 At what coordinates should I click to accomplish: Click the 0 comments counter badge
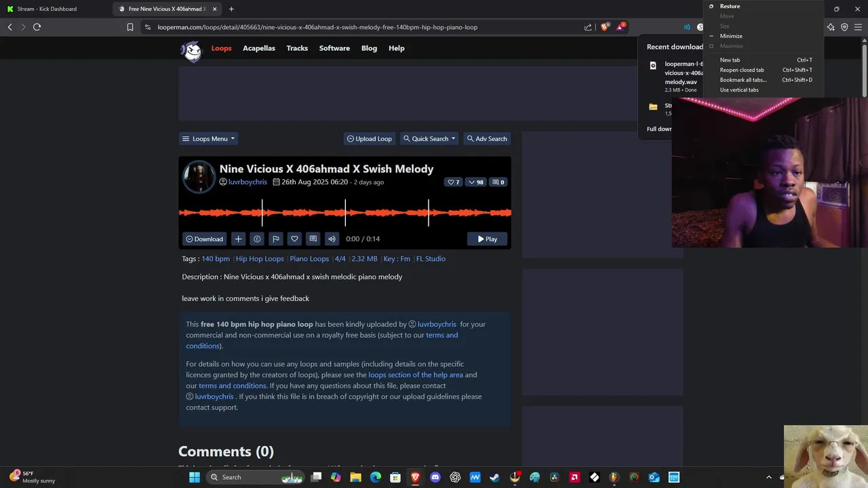498,182
